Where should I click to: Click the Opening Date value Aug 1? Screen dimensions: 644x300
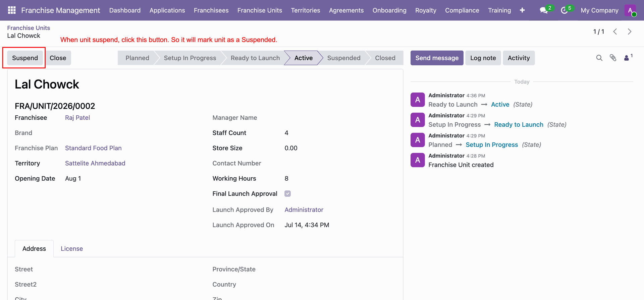click(73, 179)
